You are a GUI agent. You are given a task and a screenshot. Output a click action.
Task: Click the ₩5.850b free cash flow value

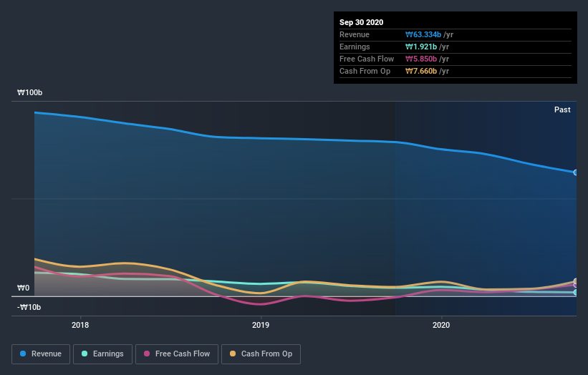pos(420,59)
